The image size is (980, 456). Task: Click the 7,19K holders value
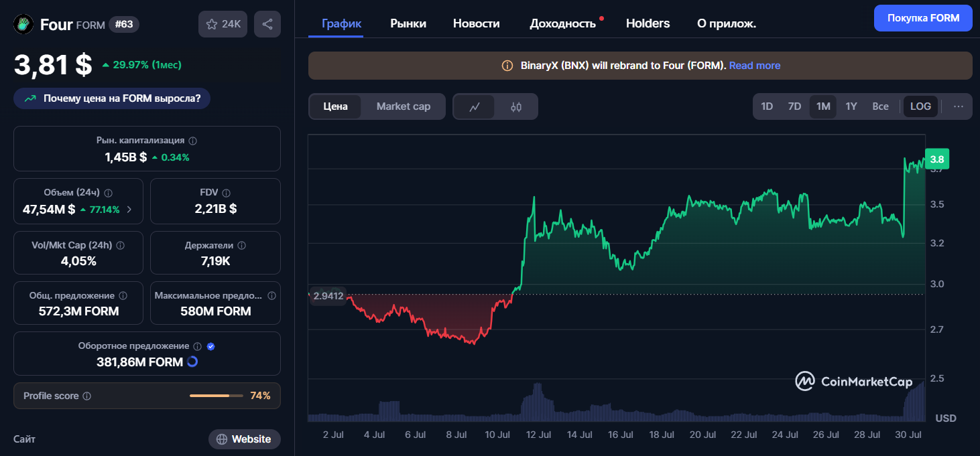point(216,261)
